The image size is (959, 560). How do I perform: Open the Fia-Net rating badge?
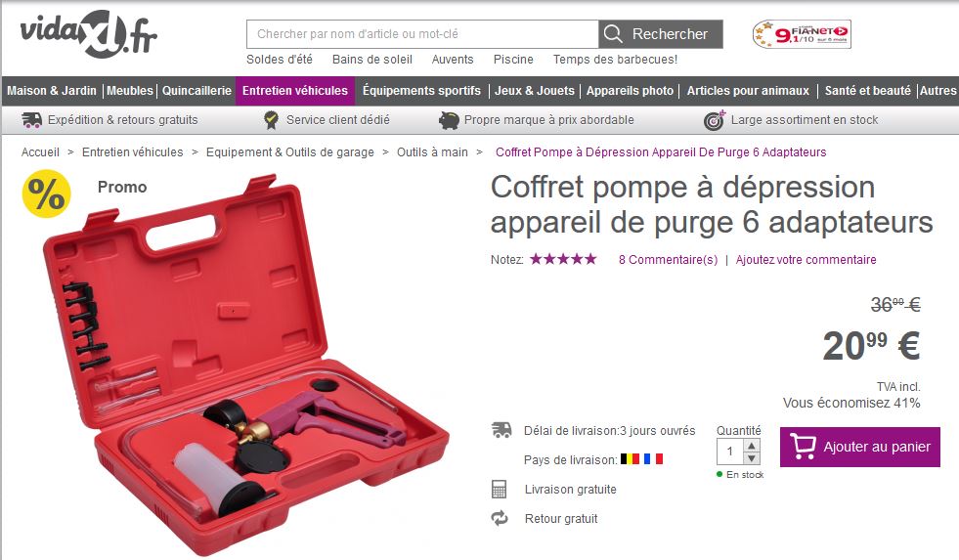pyautogui.click(x=802, y=33)
